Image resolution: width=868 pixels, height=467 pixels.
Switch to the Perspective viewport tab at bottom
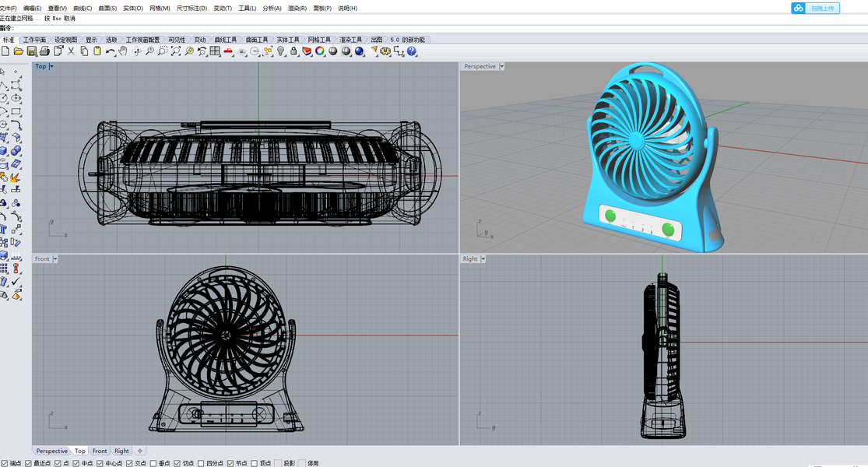point(51,451)
